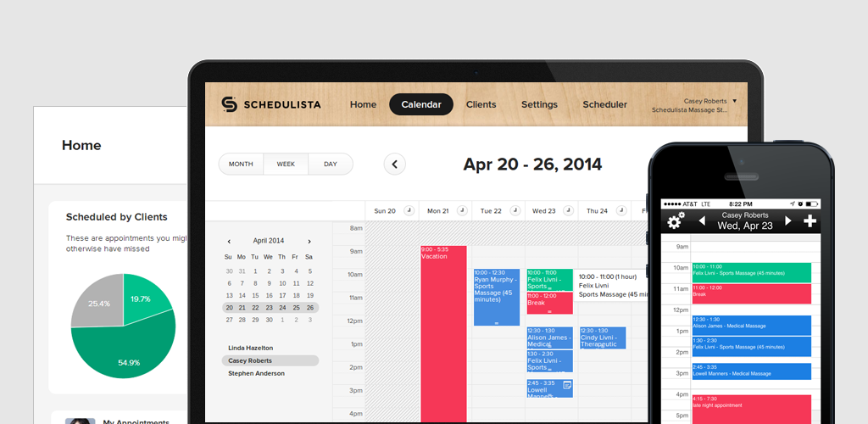The height and width of the screenshot is (424, 868).
Task: Add new appointment with phone plus icon
Action: [x=810, y=220]
